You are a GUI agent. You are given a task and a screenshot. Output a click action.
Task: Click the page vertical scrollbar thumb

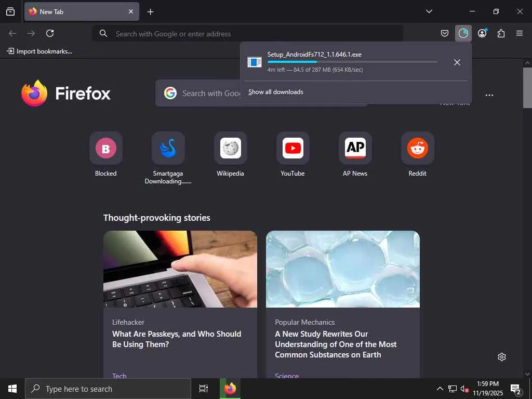[527, 87]
